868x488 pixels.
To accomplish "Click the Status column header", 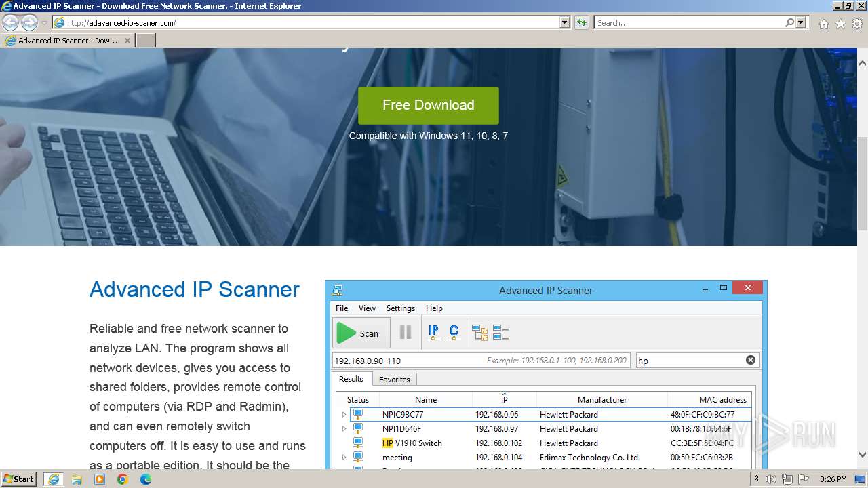I will 358,399.
